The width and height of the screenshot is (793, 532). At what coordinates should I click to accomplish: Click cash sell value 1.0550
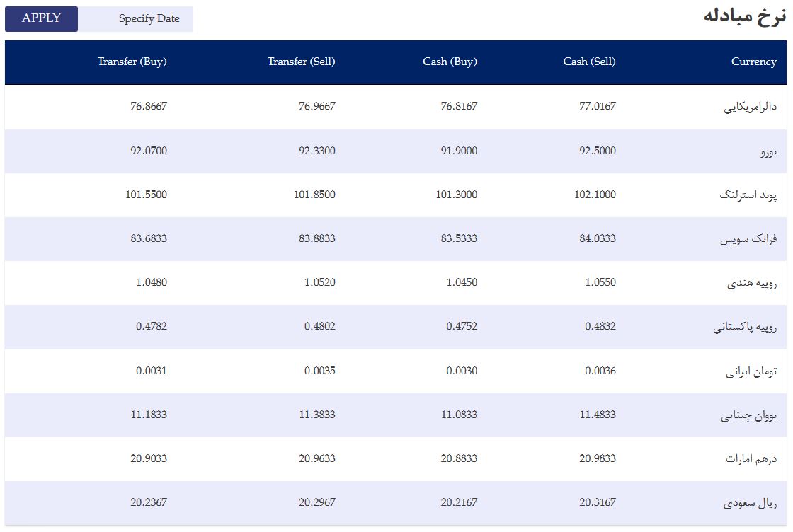click(x=600, y=282)
